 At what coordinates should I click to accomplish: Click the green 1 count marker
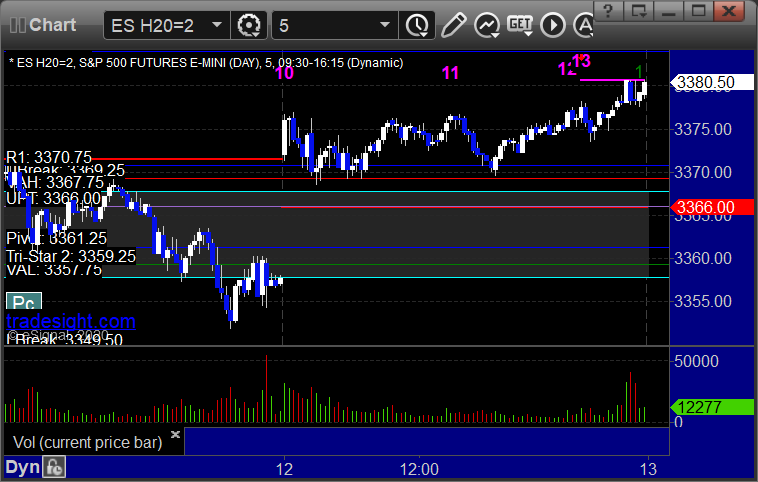639,72
